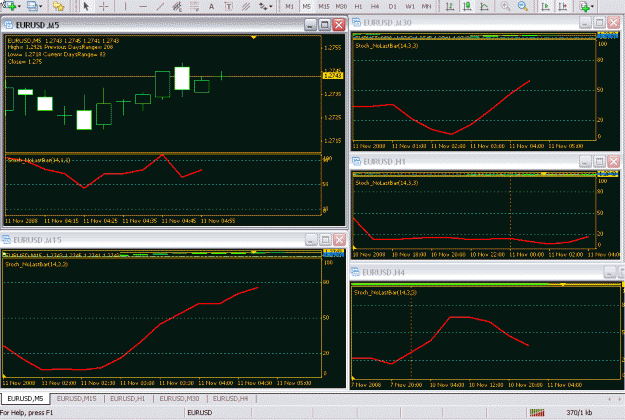Viewport: 625px width, 420px height.
Task: Switch to the EURUSD,M30 bottom tab
Action: click(179, 398)
